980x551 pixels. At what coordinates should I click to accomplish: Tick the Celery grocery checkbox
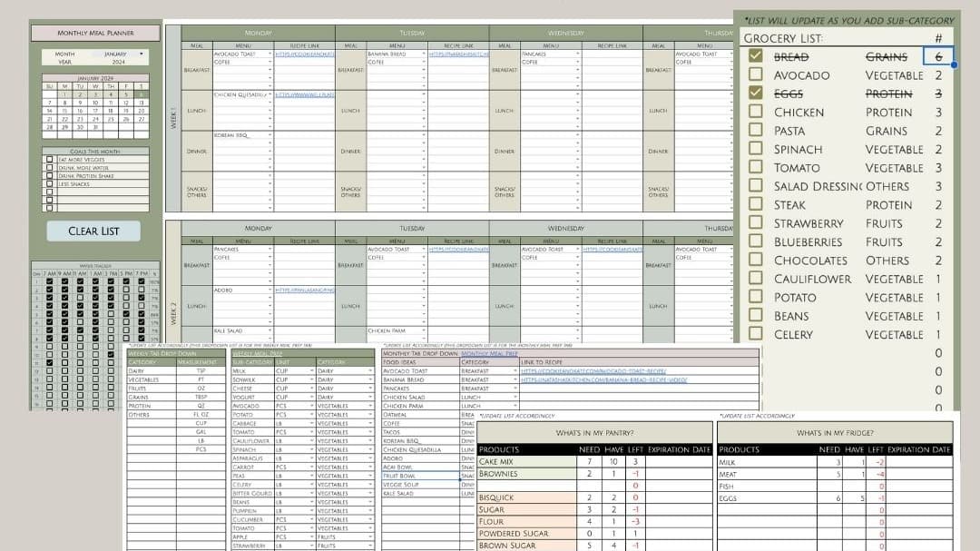pyautogui.click(x=756, y=333)
